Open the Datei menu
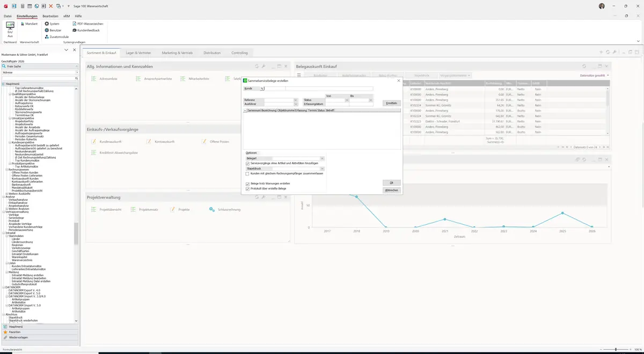 tap(8, 16)
